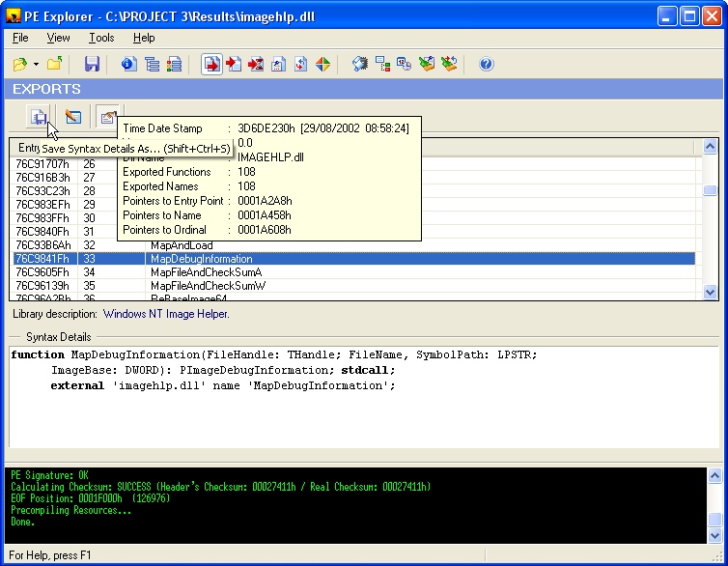Toggle the third Exports toolbar button
The width and height of the screenshot is (728, 566).
point(106,117)
